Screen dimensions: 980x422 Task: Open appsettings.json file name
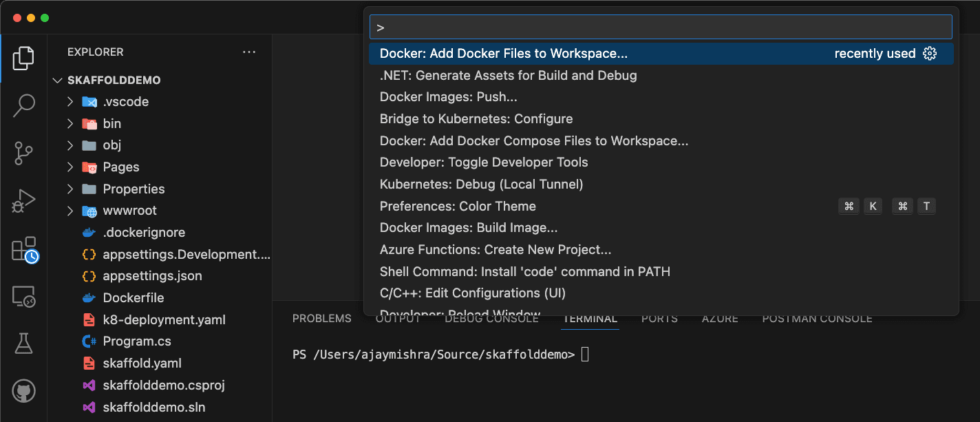click(x=152, y=276)
